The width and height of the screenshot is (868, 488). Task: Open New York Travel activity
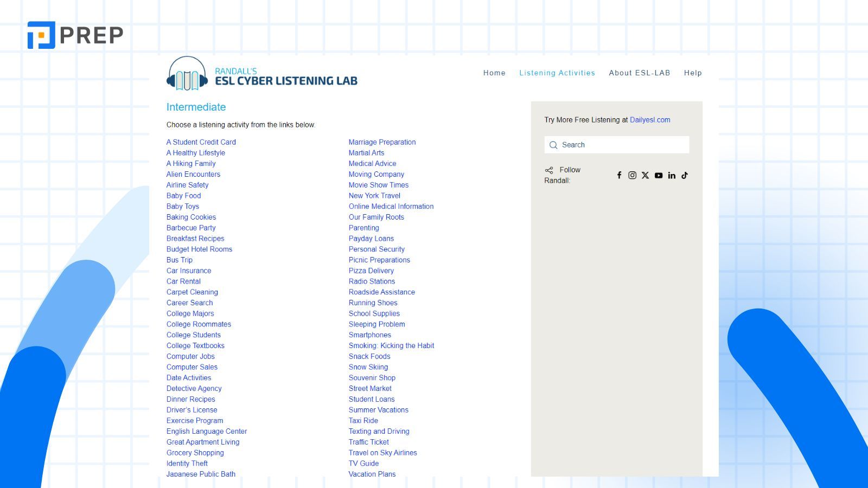tap(374, 196)
